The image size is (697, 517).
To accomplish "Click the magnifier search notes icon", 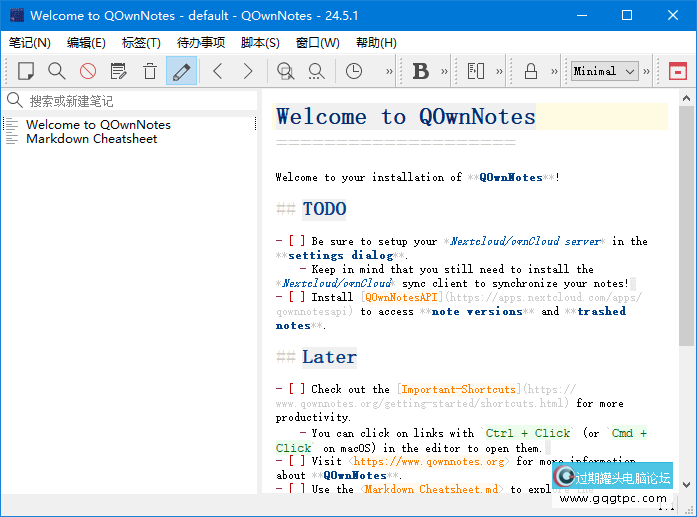I will point(57,71).
